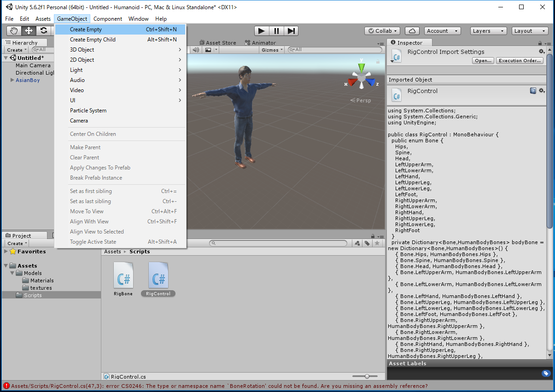Toggle the Scene gizmo lock icon
This screenshot has width=555, height=392.
click(x=378, y=61)
